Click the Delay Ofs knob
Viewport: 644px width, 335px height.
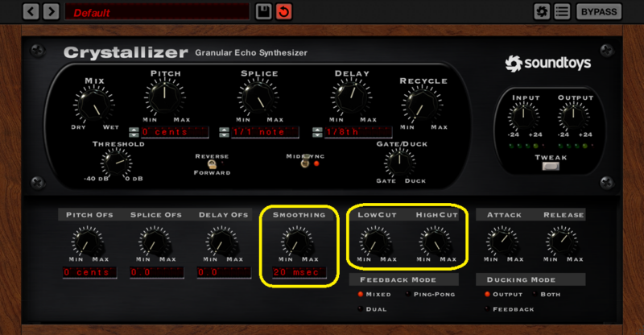[222, 242]
